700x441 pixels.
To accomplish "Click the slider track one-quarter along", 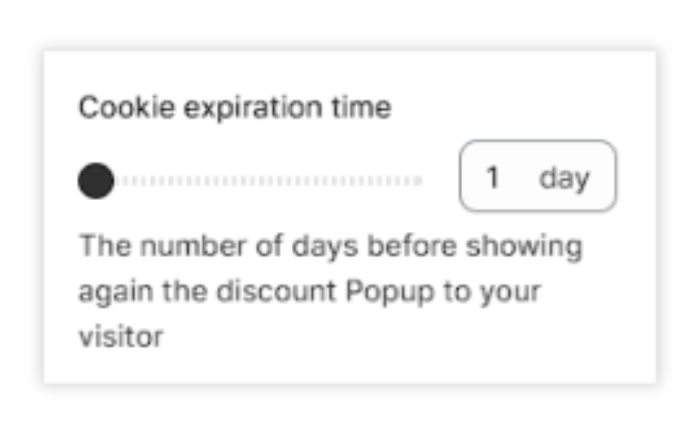I will click(x=178, y=181).
